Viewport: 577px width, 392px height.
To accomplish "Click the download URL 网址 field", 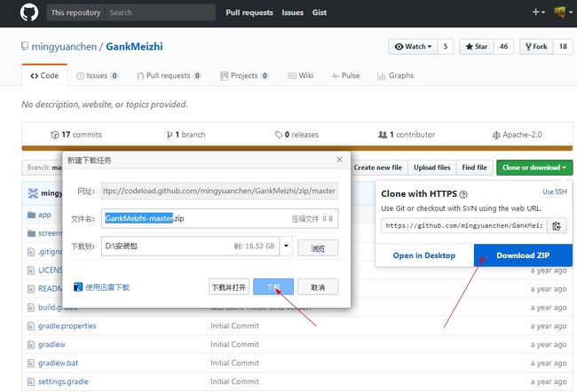I will [219, 191].
